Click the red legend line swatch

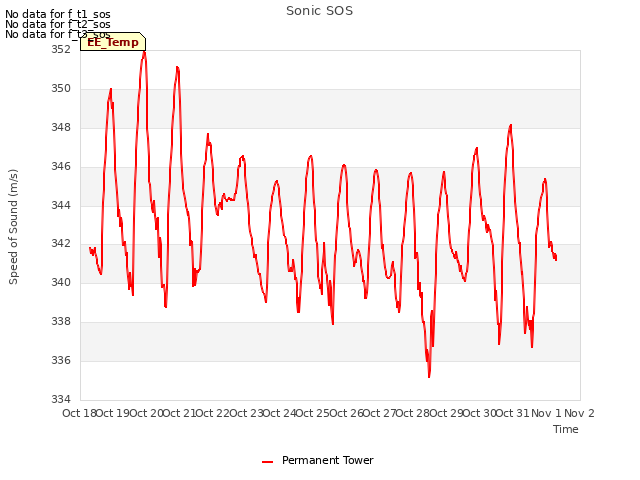click(x=267, y=462)
